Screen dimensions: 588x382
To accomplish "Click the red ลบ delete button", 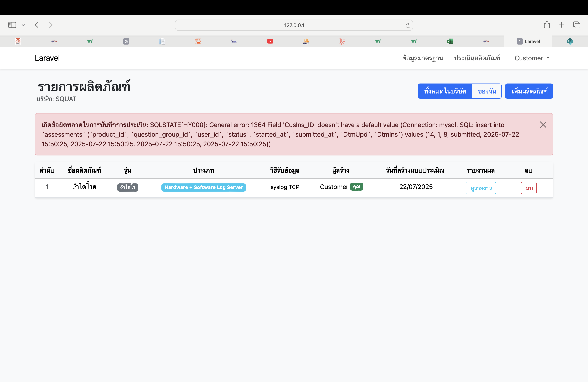I will [528, 188].
